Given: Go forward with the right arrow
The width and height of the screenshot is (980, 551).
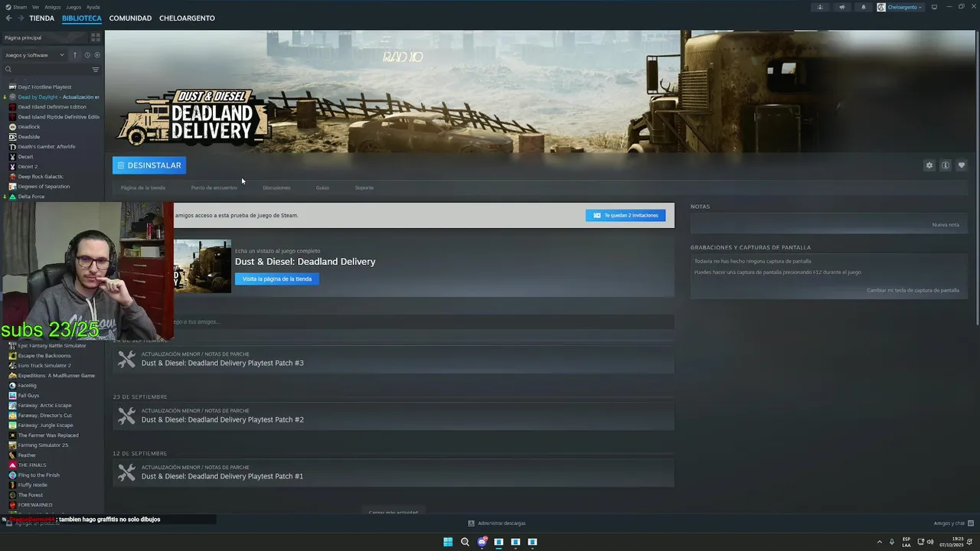Looking at the screenshot, I should [20, 18].
